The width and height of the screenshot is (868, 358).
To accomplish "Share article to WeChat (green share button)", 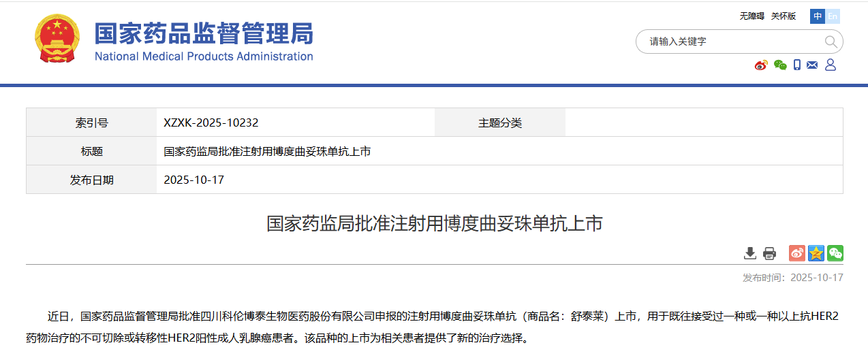I will 835,253.
